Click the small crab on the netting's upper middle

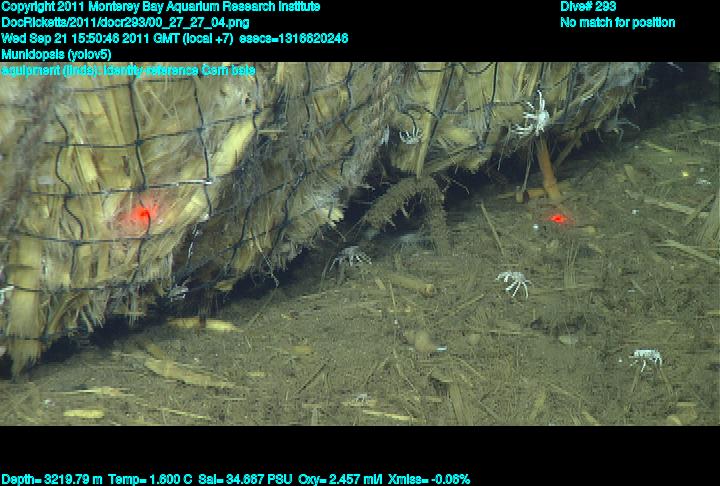coord(409,134)
